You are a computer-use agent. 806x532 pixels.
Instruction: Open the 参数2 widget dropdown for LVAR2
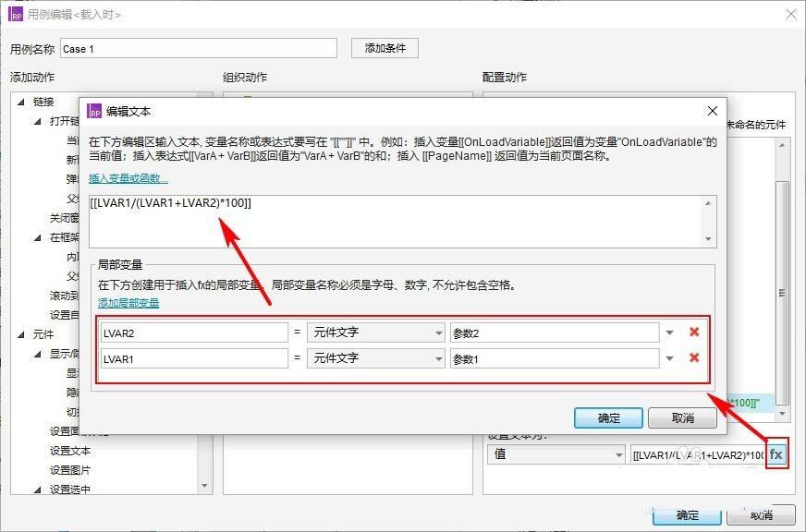(x=667, y=332)
